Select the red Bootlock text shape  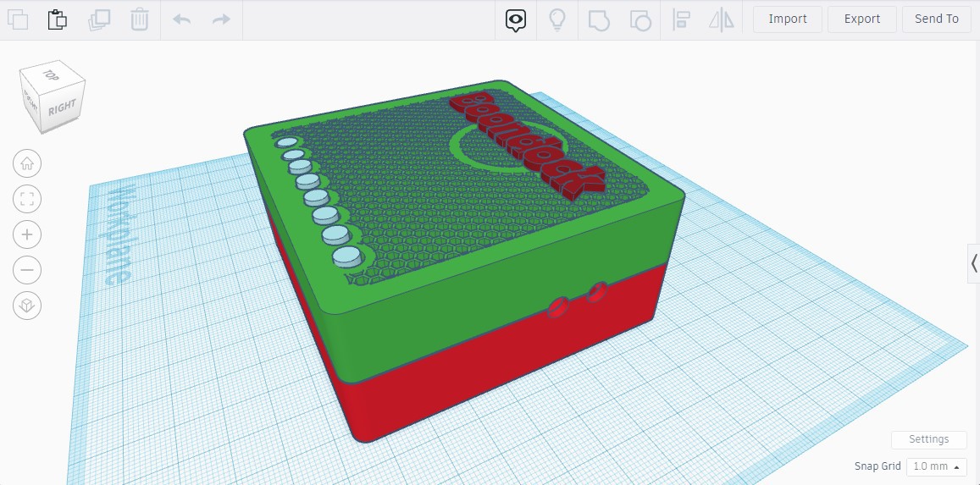529,146
